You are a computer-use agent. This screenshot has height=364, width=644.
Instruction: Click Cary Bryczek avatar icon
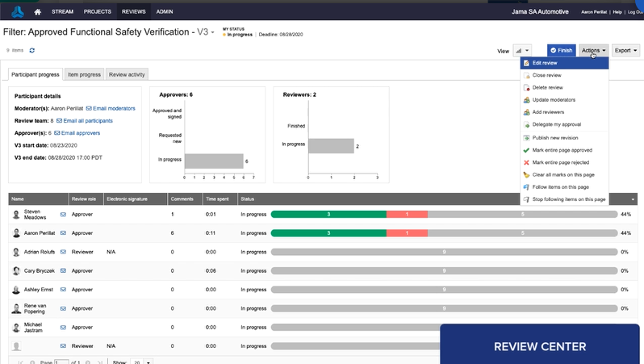[16, 270]
